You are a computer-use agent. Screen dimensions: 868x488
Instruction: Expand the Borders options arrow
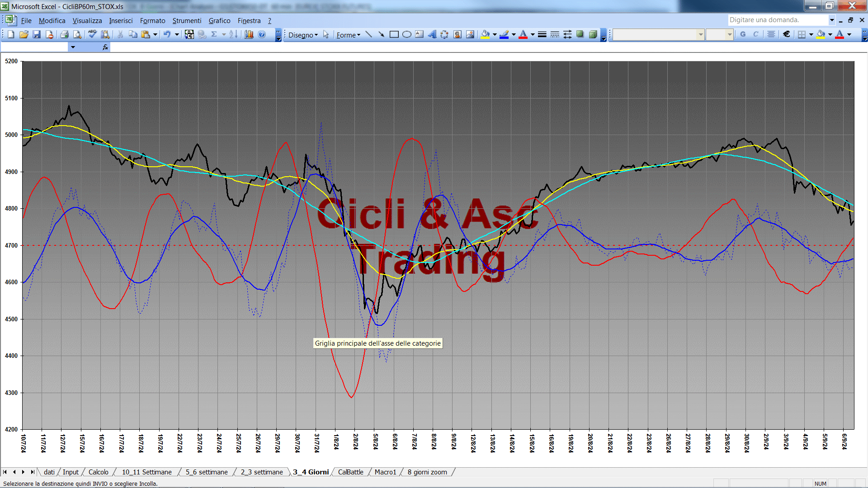[x=811, y=34]
